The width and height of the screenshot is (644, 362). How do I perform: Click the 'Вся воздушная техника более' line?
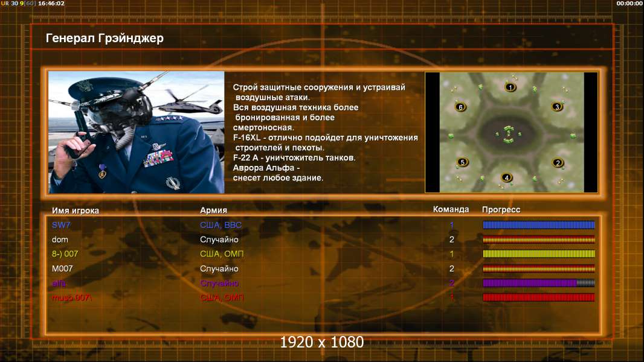[x=295, y=107]
